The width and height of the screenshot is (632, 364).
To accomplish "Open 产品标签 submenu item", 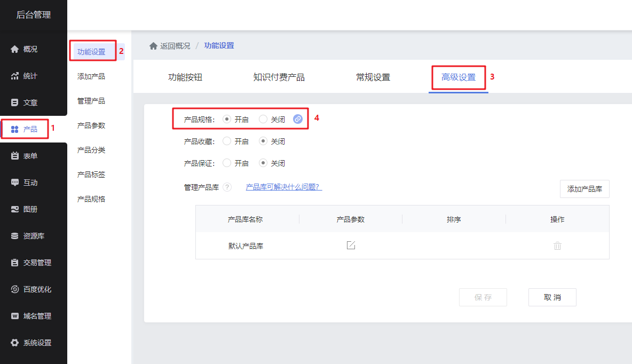I will (91, 175).
